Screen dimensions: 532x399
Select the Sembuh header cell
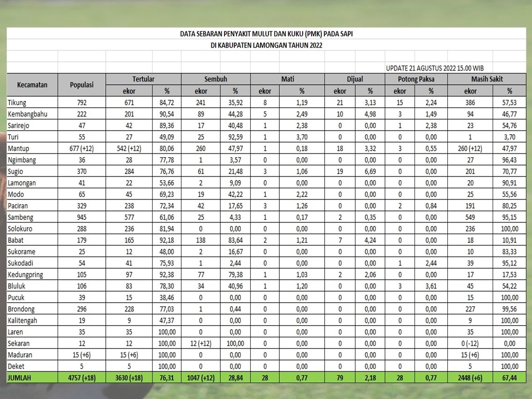coord(215,79)
